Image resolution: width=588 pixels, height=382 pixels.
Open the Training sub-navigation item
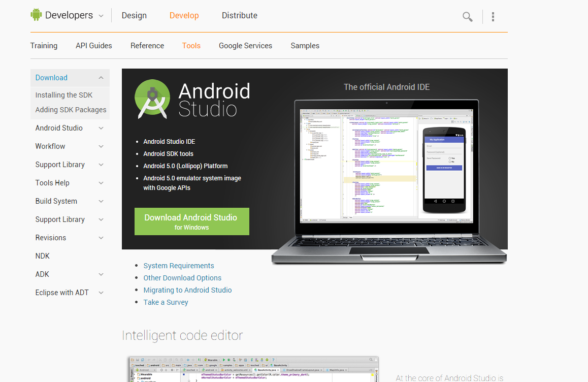coord(44,46)
